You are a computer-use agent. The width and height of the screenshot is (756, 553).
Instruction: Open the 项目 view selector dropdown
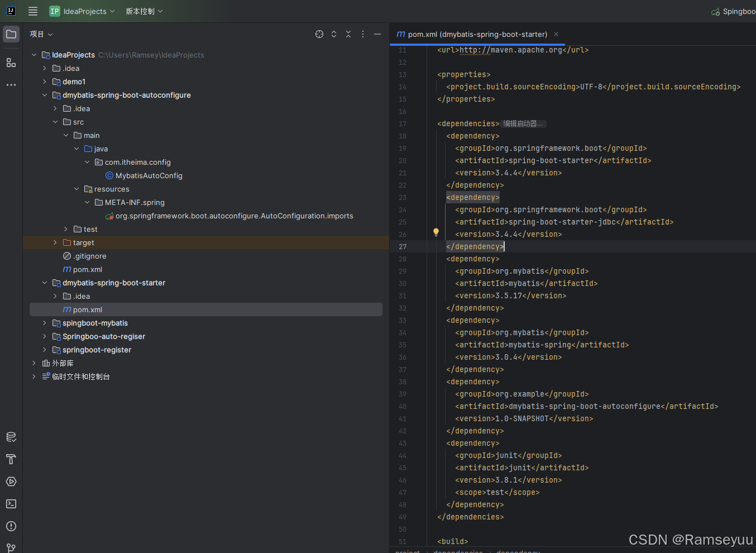pos(41,34)
